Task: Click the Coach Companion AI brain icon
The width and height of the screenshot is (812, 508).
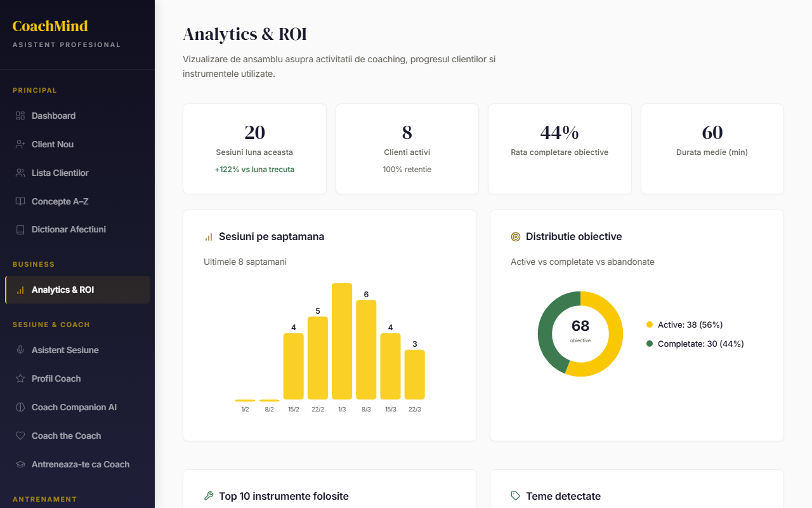Action: click(x=20, y=407)
